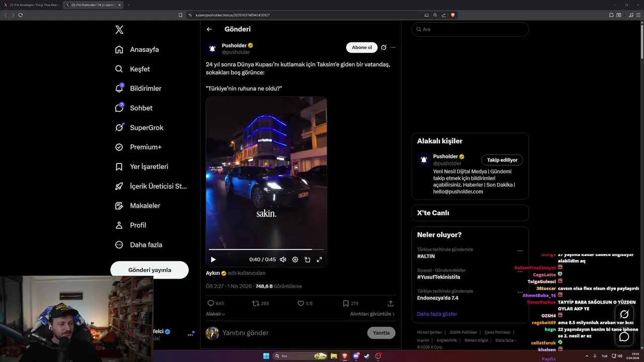Screen dimensions: 644x362
Task: Click the reply icon with 645
Action: pyautogui.click(x=211, y=303)
